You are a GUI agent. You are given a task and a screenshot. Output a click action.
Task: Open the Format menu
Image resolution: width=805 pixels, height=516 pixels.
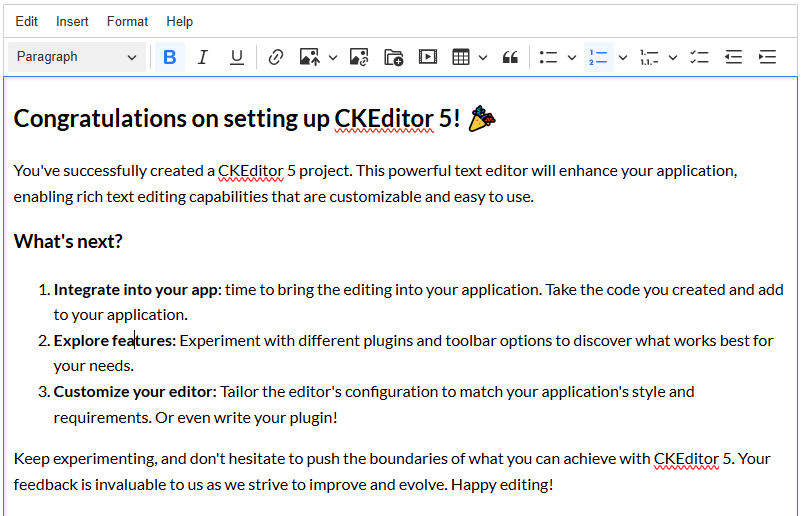[127, 22]
